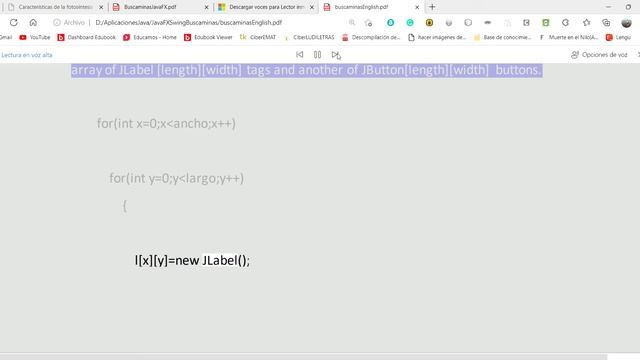The width and height of the screenshot is (640, 360).
Task: Close the BuscaminasJavaFX.pdf tab
Action: (x=206, y=7)
